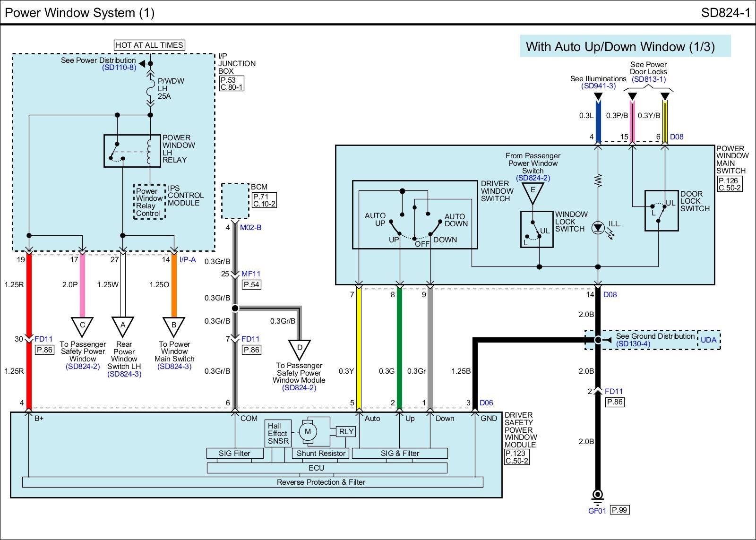
Task: Select triangle connector B below the orange wire
Action: point(174,326)
